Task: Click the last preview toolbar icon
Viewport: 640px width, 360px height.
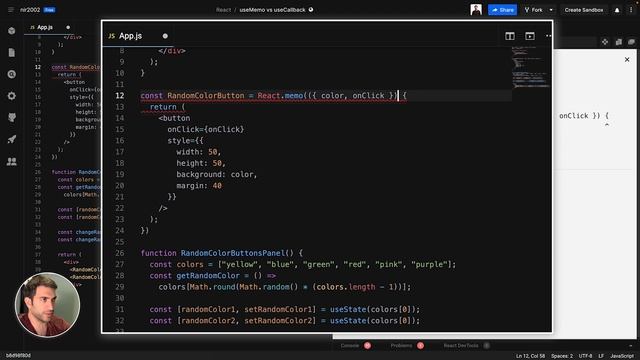Action: (631, 42)
